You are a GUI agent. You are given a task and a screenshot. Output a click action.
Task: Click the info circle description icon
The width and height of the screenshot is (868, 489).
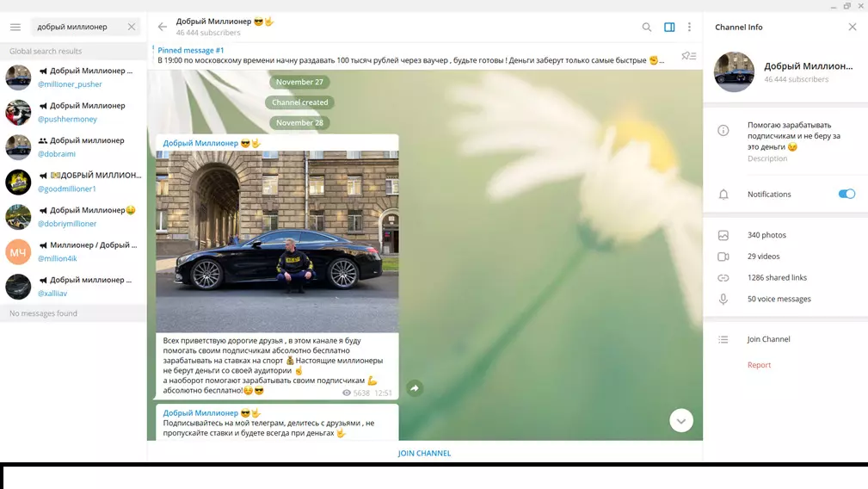click(723, 131)
